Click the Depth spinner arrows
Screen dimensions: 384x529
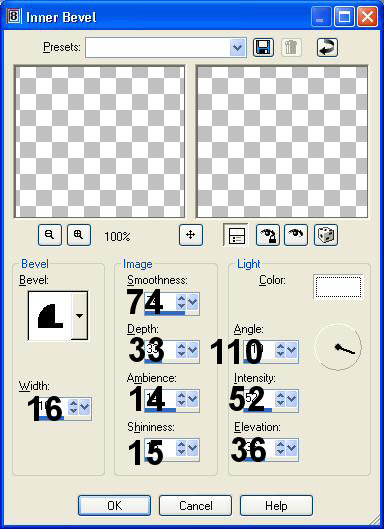tap(181, 350)
